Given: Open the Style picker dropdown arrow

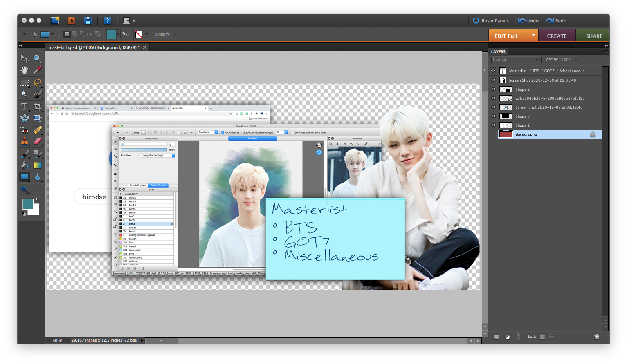Looking at the screenshot, I should (x=146, y=34).
